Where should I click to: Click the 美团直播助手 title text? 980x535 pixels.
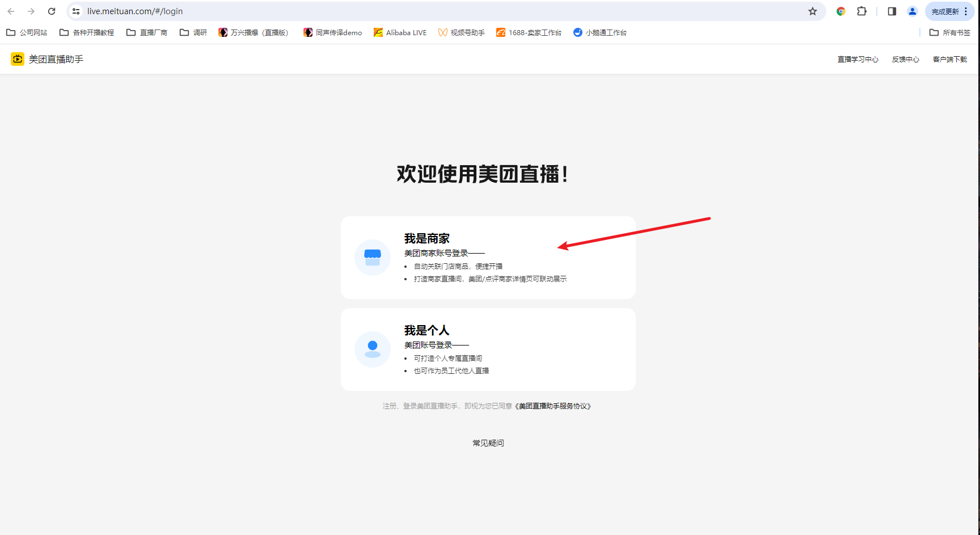click(x=56, y=59)
